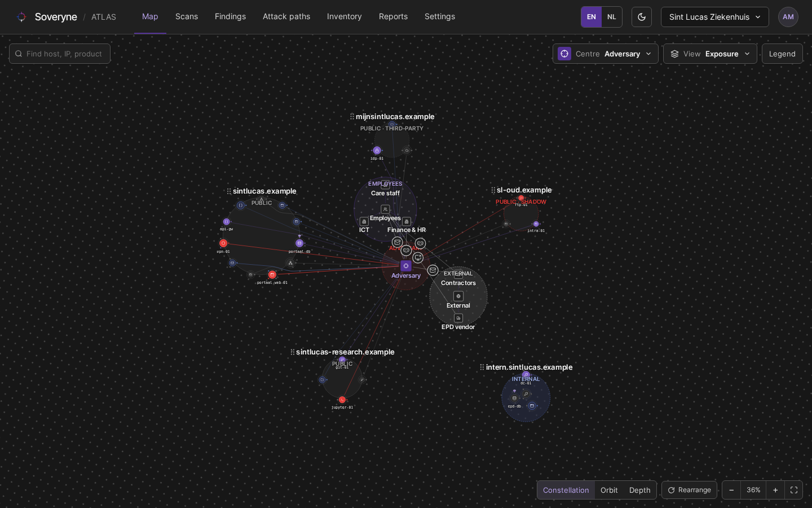Open the Settings tab

tap(440, 17)
